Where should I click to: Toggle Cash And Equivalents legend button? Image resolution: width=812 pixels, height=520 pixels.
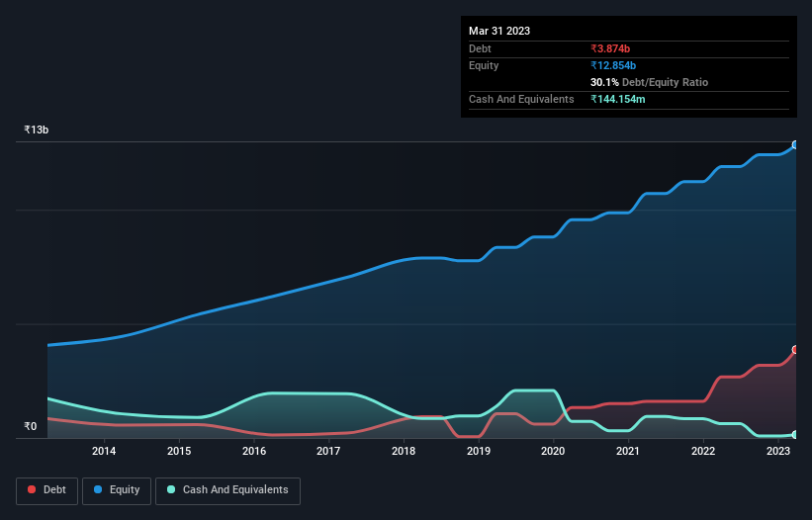(227, 490)
